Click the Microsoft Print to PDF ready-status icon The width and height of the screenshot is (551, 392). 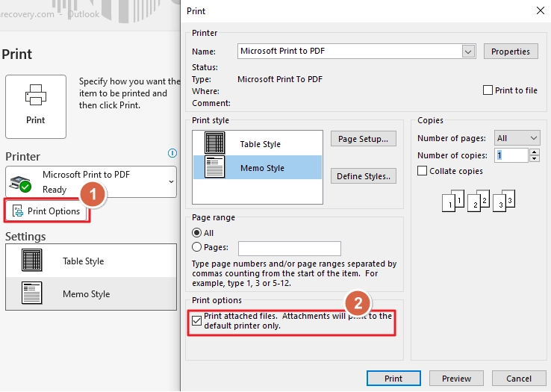coord(20,184)
